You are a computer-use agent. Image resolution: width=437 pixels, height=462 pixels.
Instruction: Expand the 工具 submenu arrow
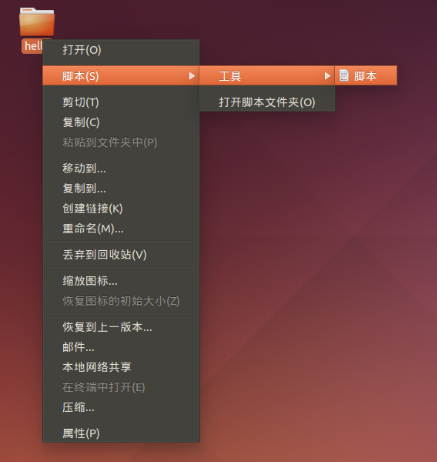point(327,76)
